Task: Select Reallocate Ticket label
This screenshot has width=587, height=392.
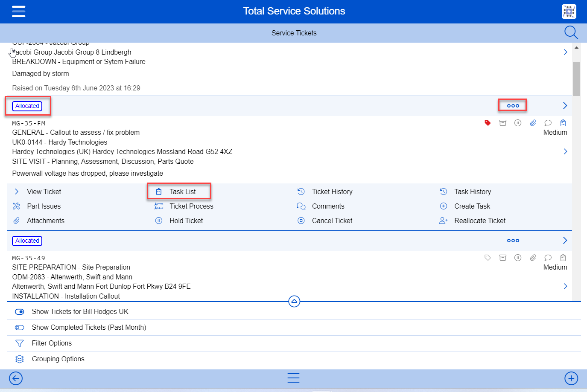Action: coord(480,221)
